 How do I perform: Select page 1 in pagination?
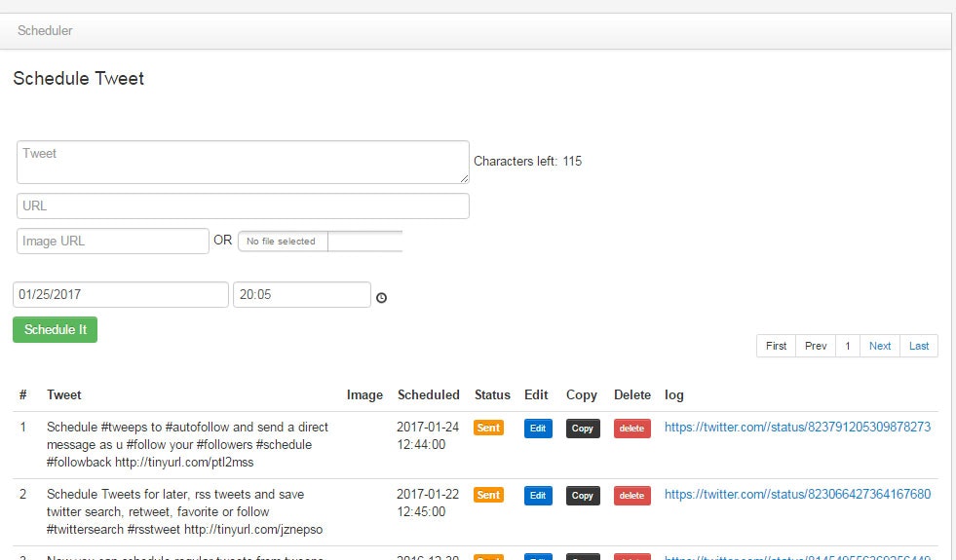click(x=848, y=346)
